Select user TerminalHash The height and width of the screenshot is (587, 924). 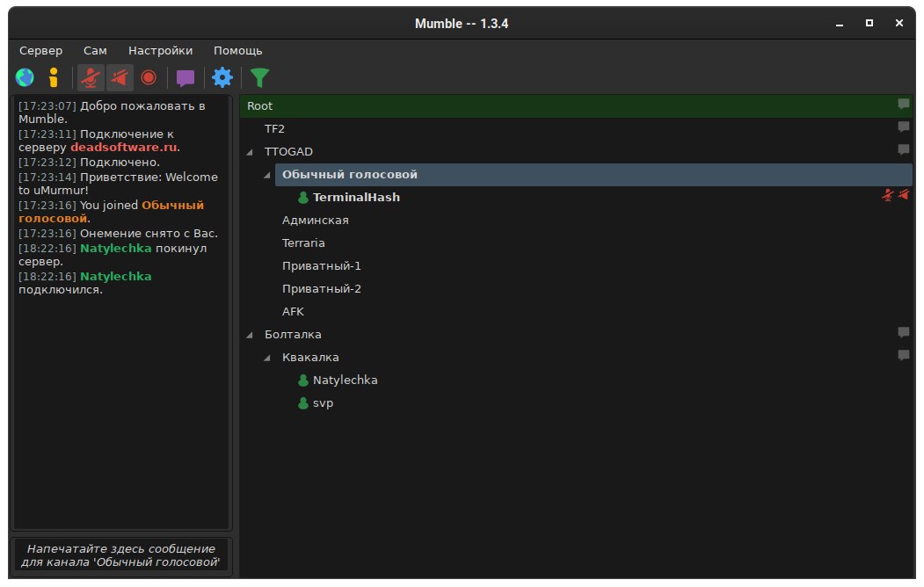356,198
